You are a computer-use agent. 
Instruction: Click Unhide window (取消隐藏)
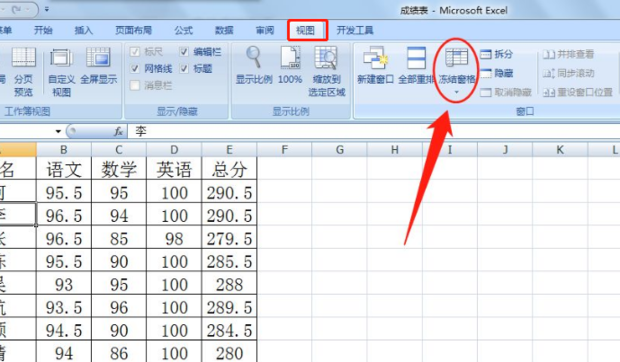click(x=506, y=92)
